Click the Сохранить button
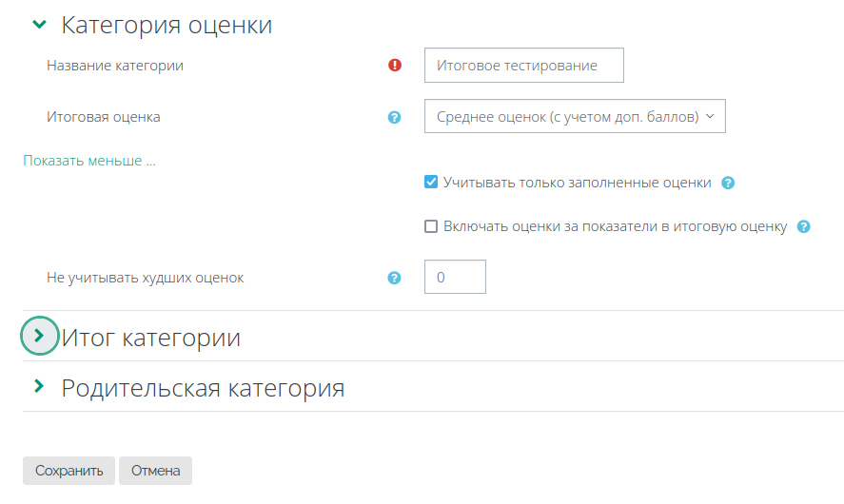The image size is (844, 504). coord(69,471)
